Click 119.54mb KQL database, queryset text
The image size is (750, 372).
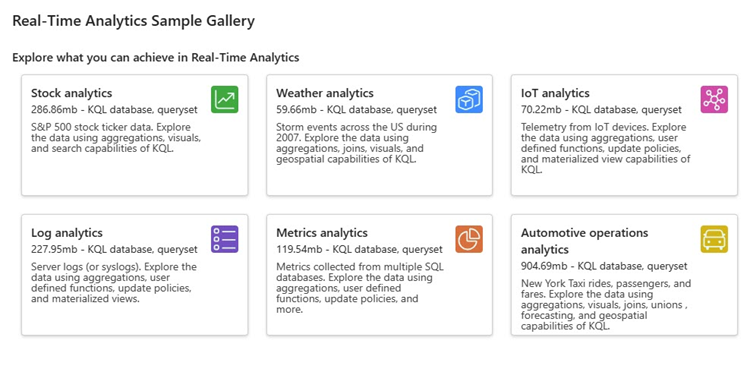[x=359, y=249]
